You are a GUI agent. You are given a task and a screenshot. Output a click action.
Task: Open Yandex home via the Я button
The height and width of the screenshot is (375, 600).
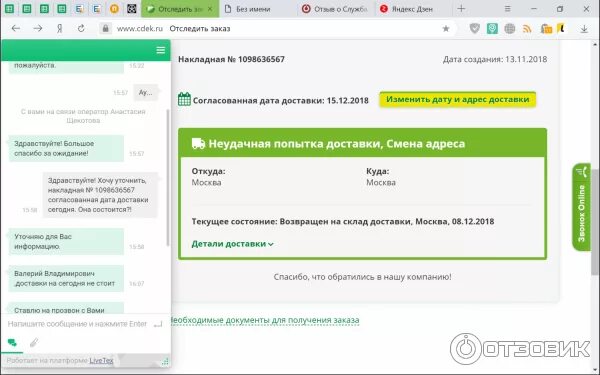pos(59,28)
